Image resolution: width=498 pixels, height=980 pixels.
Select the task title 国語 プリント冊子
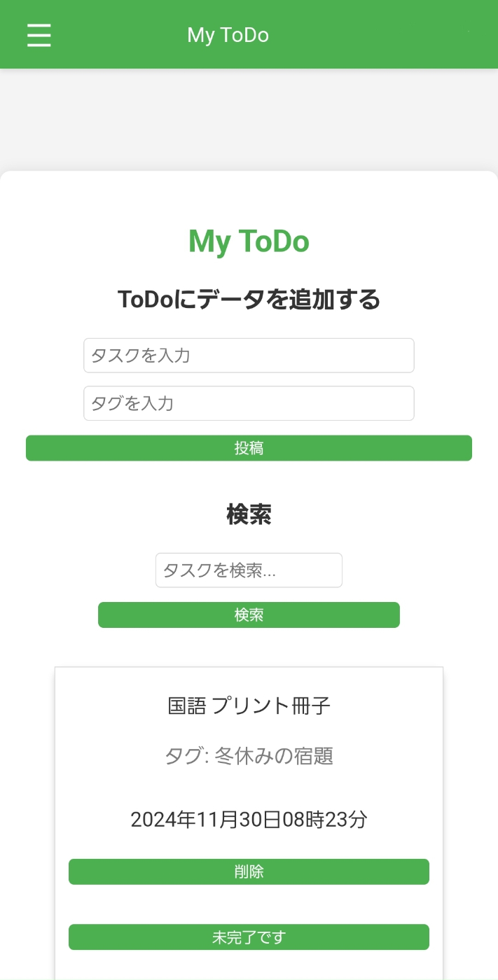(249, 706)
